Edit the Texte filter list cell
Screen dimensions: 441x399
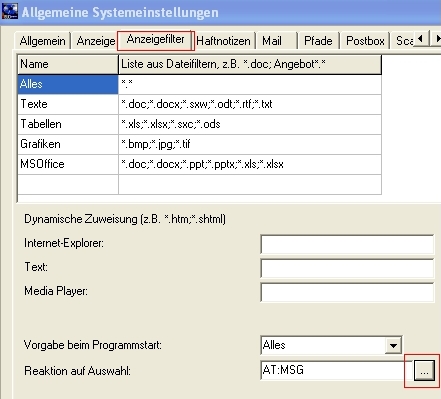tap(250, 104)
